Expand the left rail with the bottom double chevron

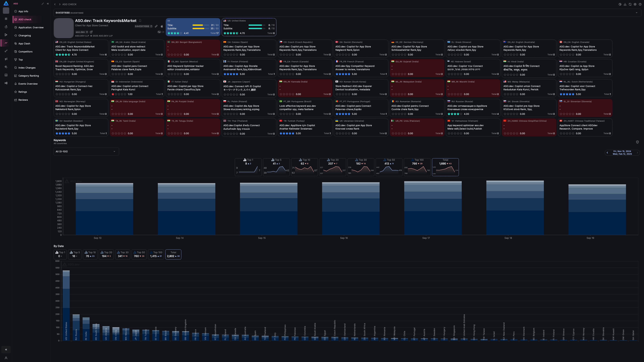coord(6,349)
